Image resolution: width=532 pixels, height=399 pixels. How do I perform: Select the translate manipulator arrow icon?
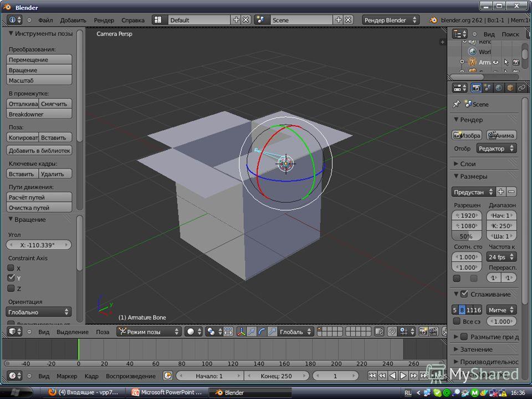tap(252, 331)
